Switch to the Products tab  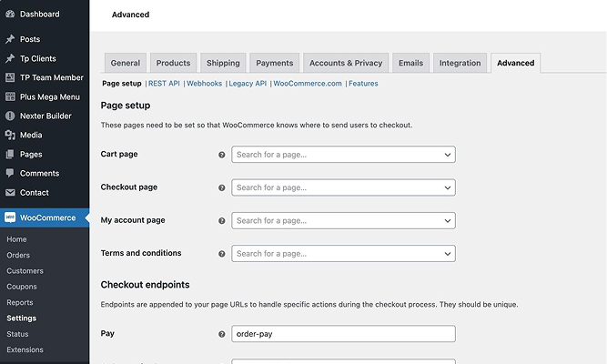pos(174,63)
